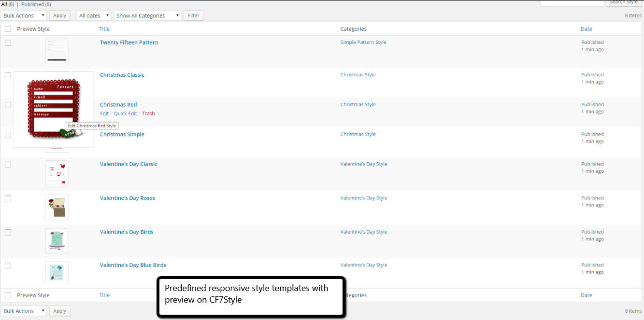644x320 pixels.
Task: Open the Christmas Classic style title
Action: 122,75
